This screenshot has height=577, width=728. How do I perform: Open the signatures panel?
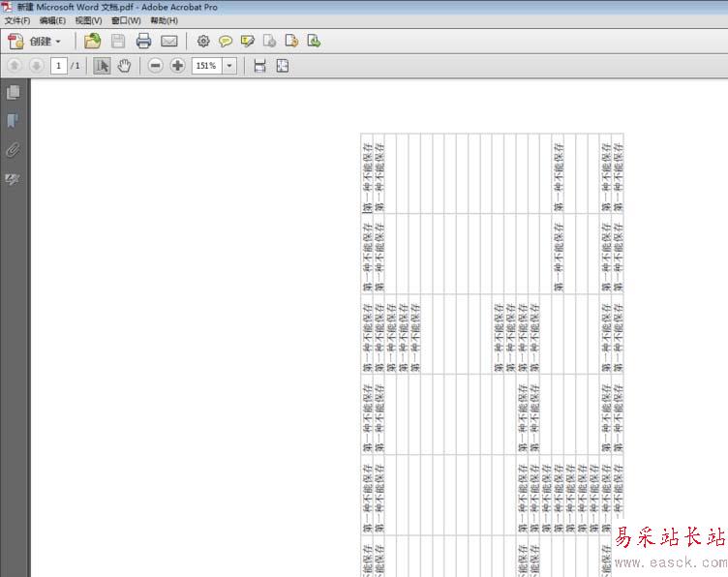(x=13, y=179)
